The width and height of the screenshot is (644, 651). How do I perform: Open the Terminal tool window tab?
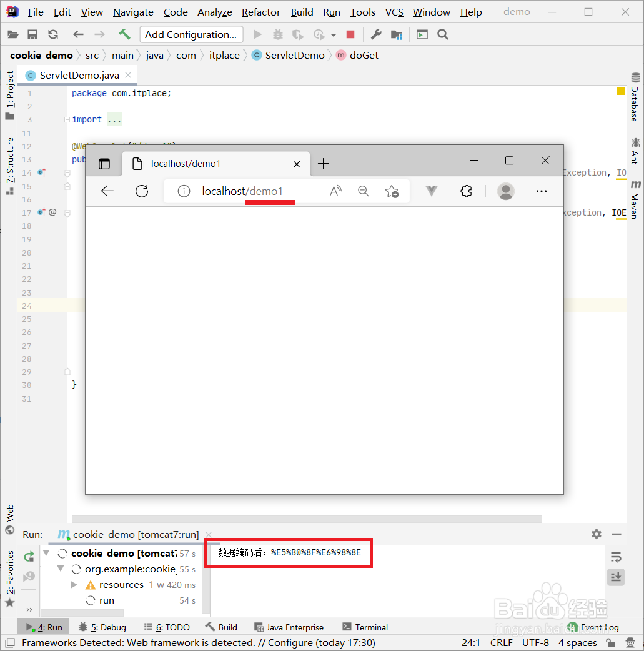coord(365,627)
